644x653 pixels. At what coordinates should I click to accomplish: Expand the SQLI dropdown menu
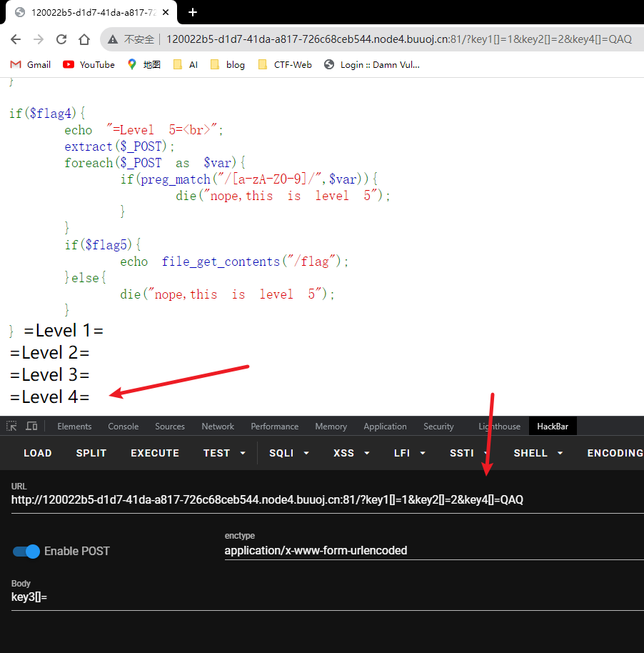click(289, 453)
